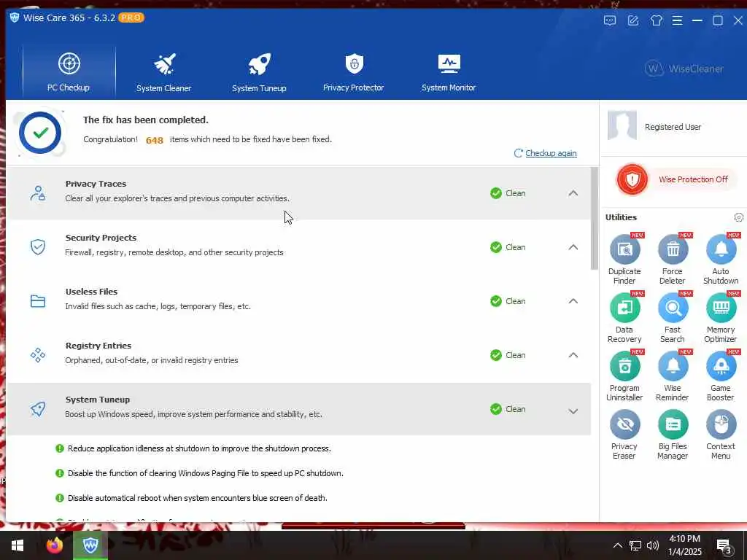The height and width of the screenshot is (560, 747).
Task: Open the volume tray icon
Action: point(653,545)
